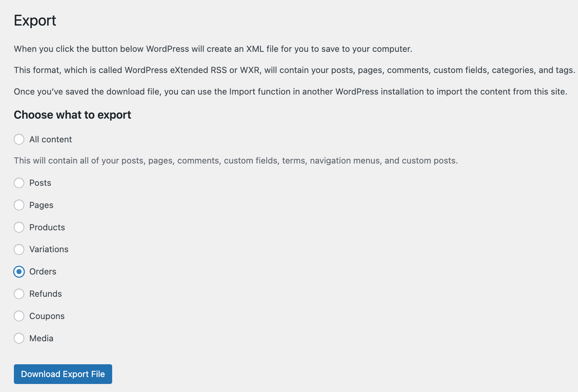Image resolution: width=578 pixels, height=392 pixels.
Task: Choose Posts as the export type
Action: pos(19,183)
